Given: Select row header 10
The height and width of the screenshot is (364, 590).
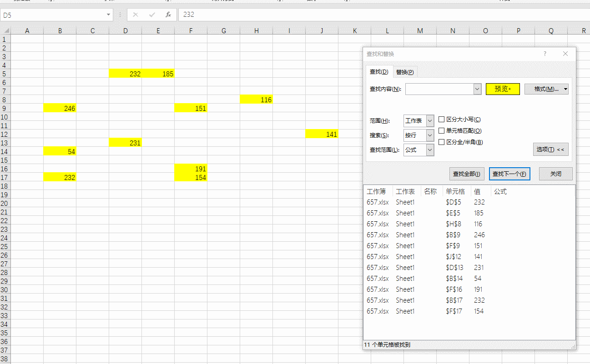Looking at the screenshot, I should coord(5,117).
